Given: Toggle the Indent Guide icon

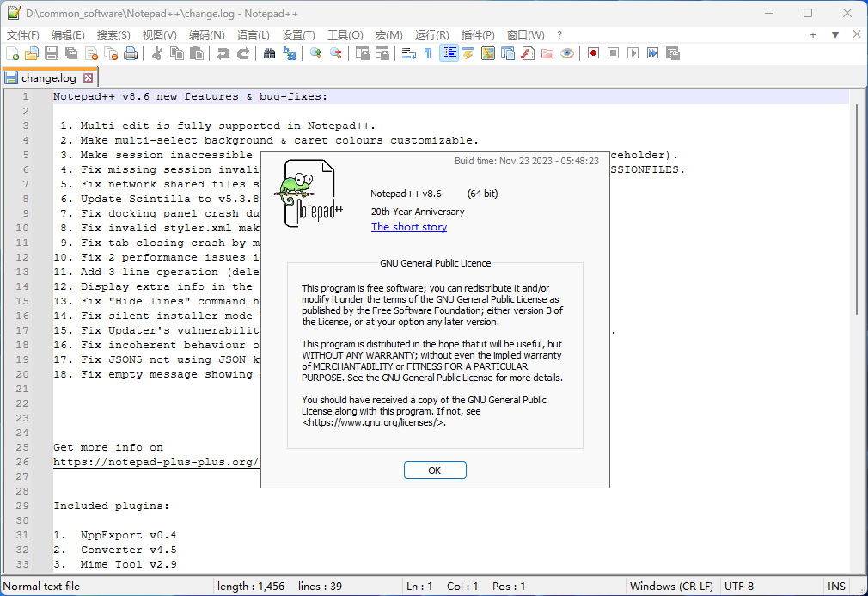Looking at the screenshot, I should [449, 53].
